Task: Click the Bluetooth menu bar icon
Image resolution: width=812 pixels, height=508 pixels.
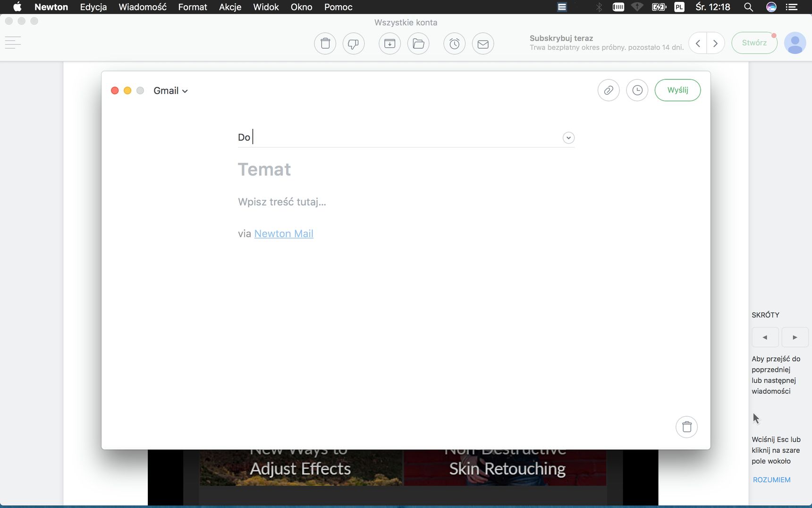Action: click(x=599, y=7)
